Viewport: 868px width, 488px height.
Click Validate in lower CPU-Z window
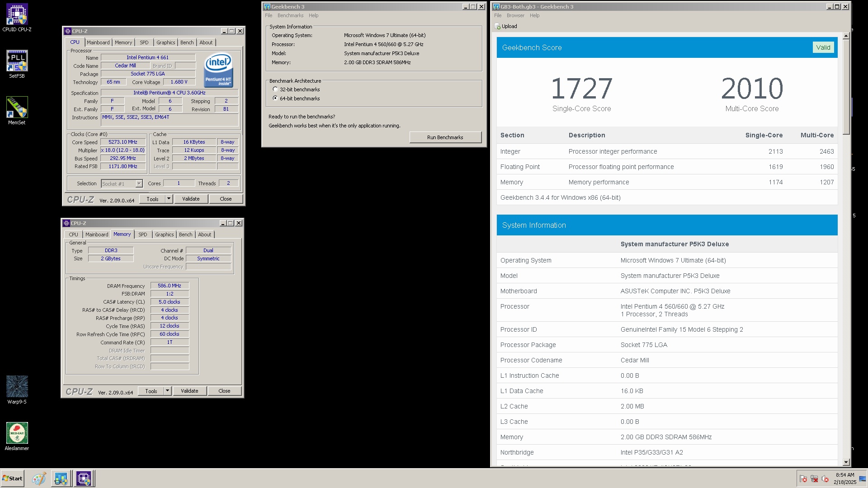pyautogui.click(x=189, y=391)
